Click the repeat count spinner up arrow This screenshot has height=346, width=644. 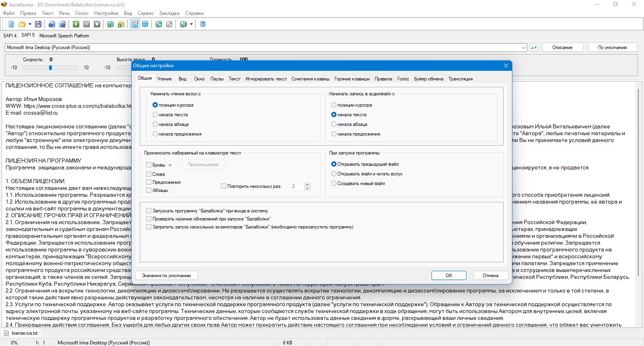[x=308, y=185]
